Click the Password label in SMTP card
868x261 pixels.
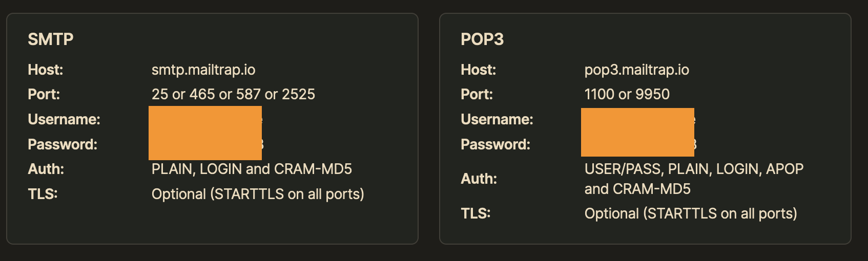(63, 144)
